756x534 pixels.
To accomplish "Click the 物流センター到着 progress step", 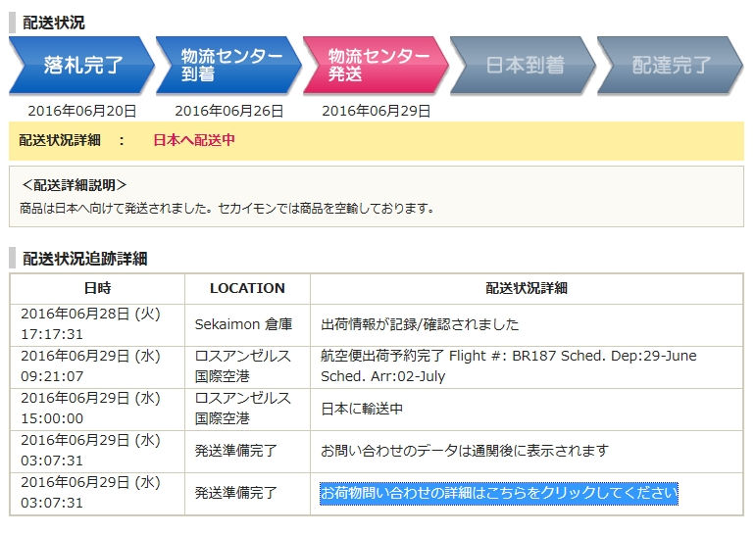I will 228,65.
